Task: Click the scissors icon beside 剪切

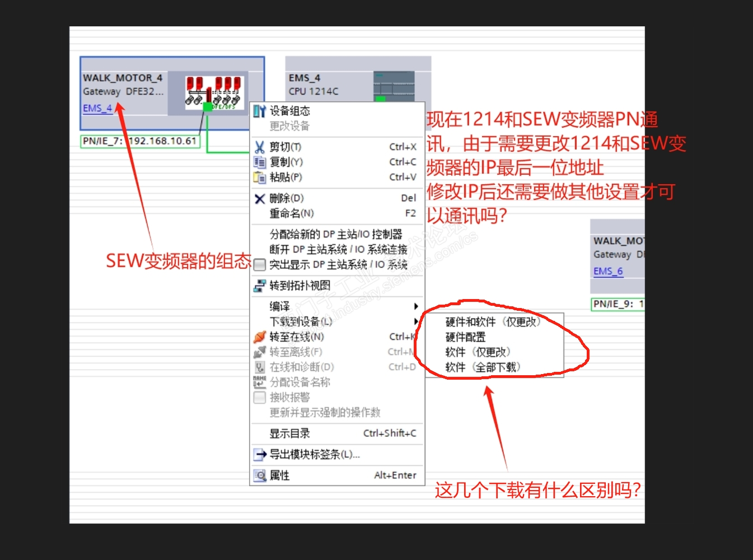Action: click(259, 147)
